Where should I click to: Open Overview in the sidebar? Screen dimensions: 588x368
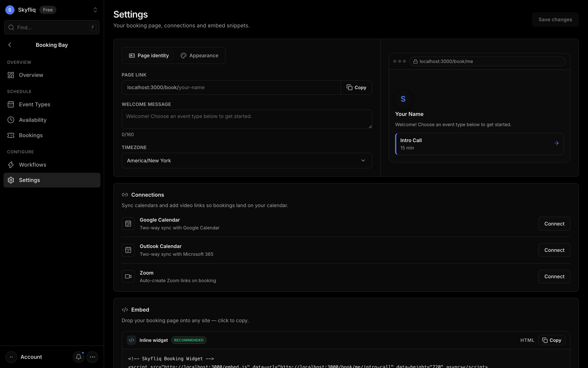52,75
